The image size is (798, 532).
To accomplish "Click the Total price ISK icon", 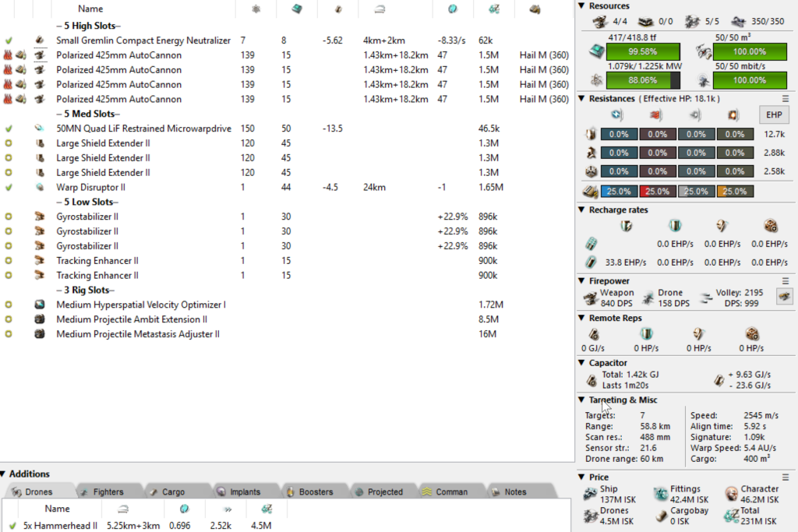I will point(730,515).
